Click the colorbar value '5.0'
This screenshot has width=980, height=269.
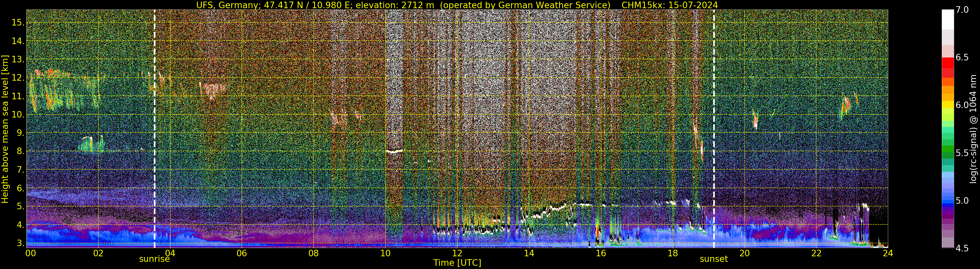962,200
